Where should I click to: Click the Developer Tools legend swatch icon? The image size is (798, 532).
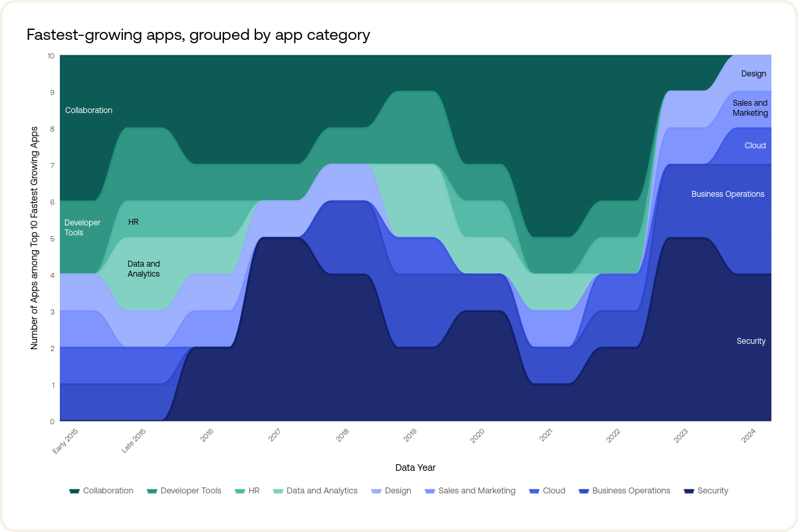[152, 491]
